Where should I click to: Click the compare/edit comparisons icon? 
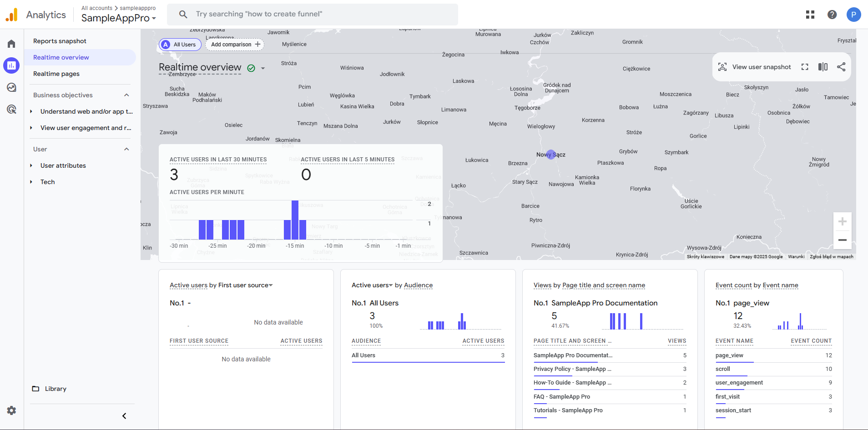(x=823, y=67)
